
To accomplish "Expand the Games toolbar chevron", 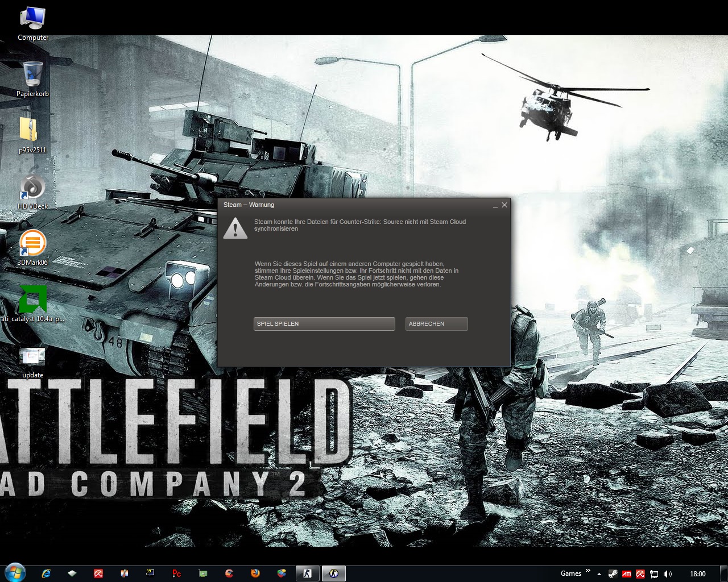I will (588, 571).
